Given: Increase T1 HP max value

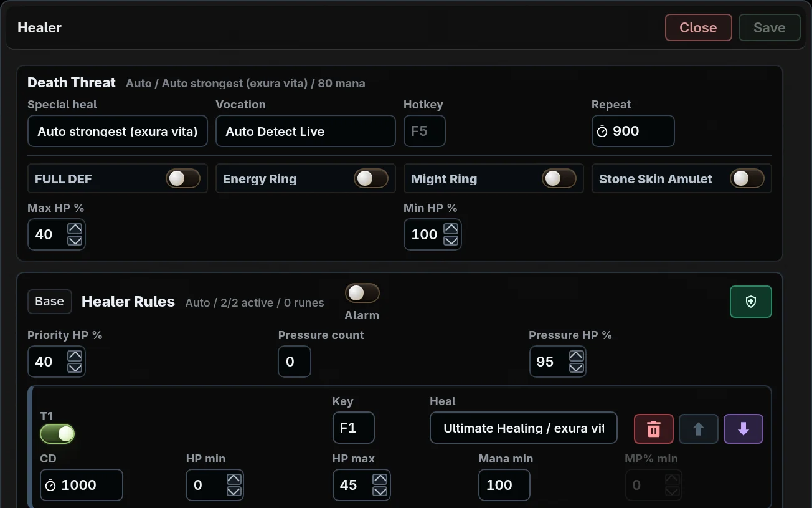Looking at the screenshot, I should click(x=380, y=479).
